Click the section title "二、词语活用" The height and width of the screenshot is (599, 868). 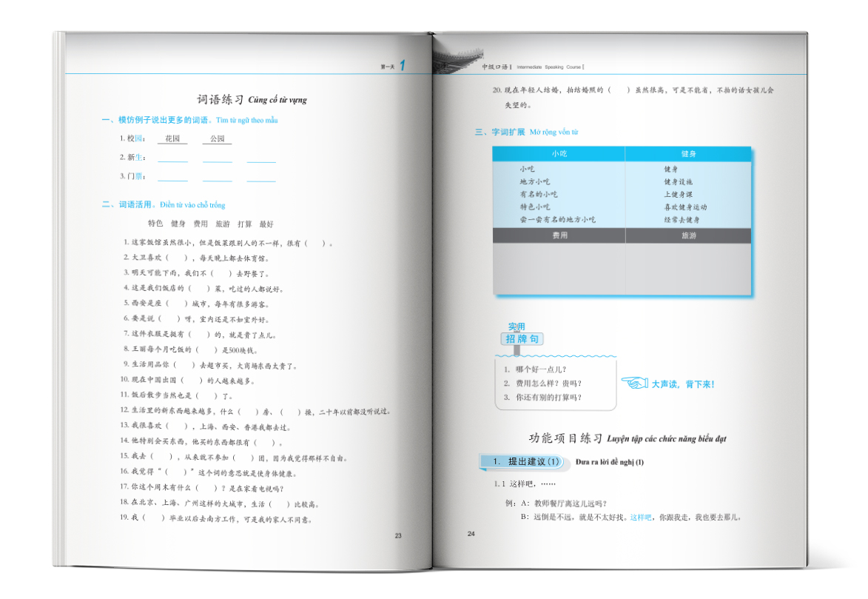127,204
